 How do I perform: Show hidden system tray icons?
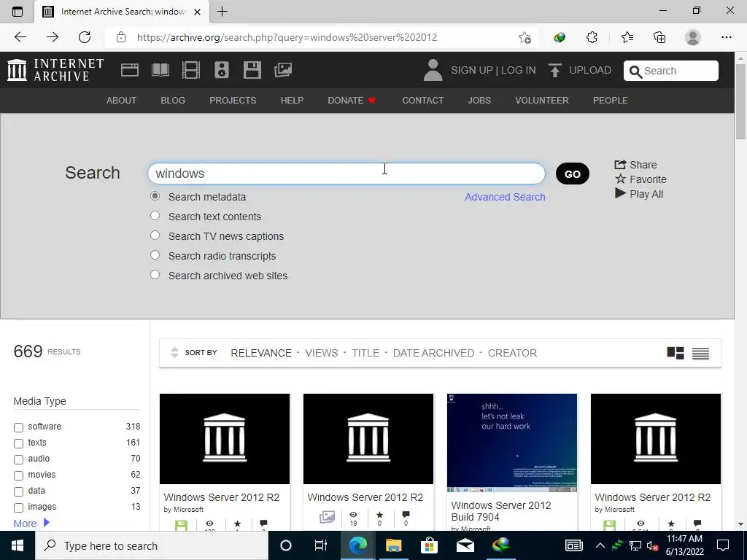click(x=600, y=545)
